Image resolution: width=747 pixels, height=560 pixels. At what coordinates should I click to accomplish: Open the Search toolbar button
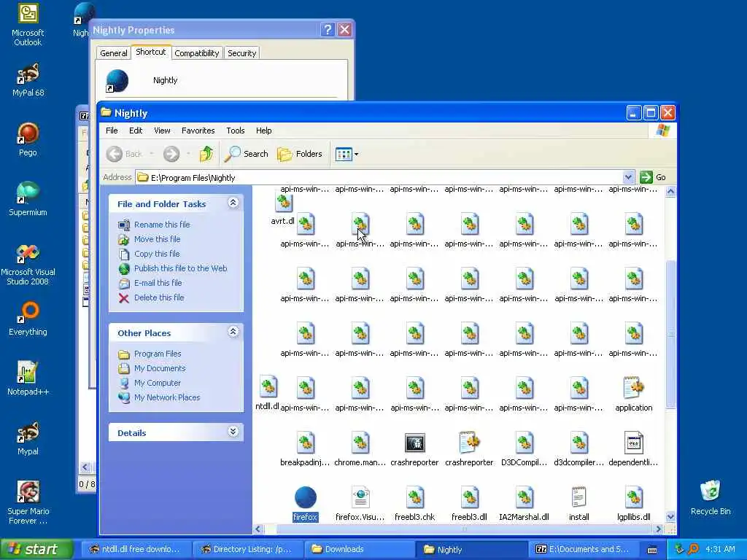(x=247, y=154)
